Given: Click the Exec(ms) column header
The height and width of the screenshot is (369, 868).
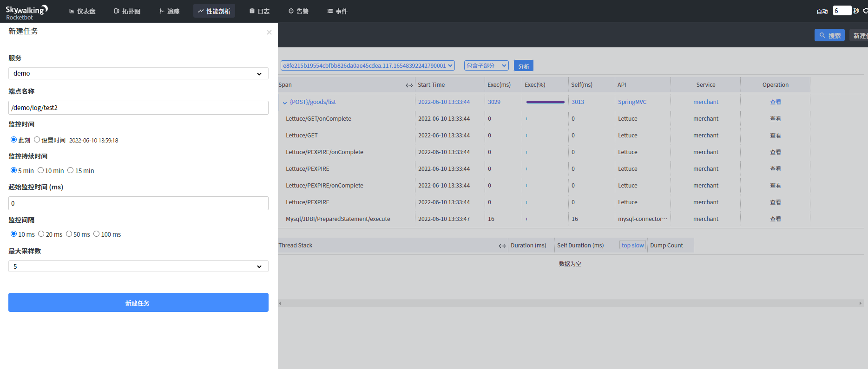Looking at the screenshot, I should [499, 85].
